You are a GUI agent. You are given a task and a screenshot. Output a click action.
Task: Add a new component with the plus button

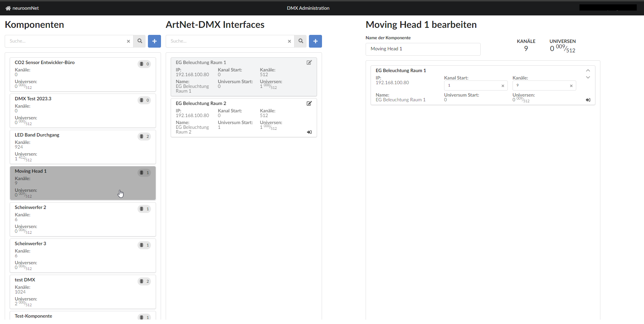point(154,41)
